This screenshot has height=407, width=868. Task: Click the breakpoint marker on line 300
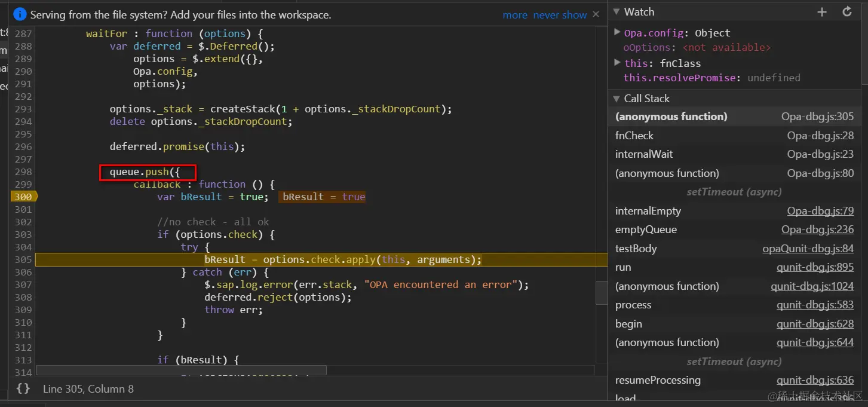point(23,197)
